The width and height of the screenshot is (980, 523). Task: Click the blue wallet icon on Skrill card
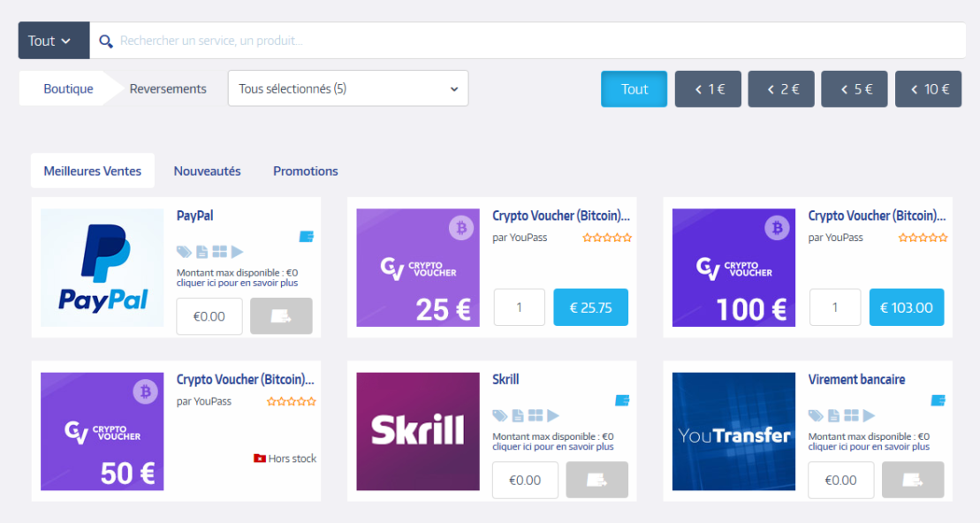click(x=622, y=400)
